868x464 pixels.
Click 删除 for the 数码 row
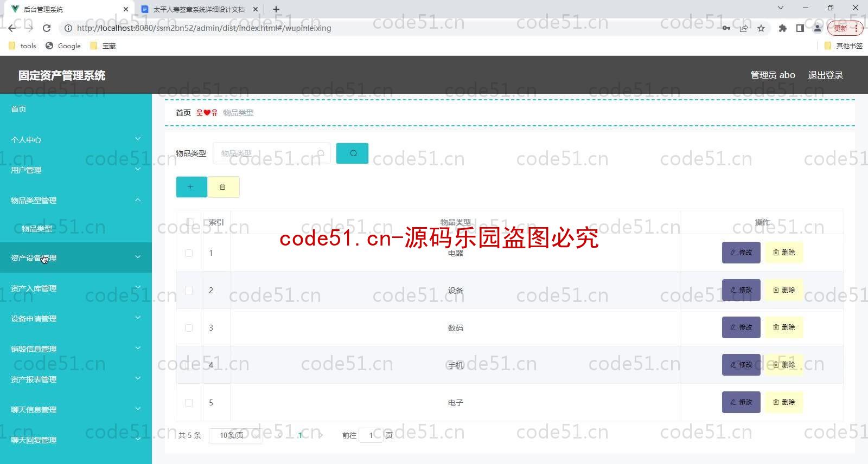[784, 327]
